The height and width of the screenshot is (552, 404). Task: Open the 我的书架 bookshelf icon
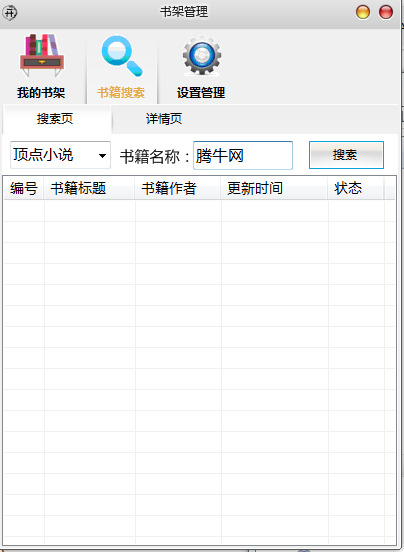42,56
